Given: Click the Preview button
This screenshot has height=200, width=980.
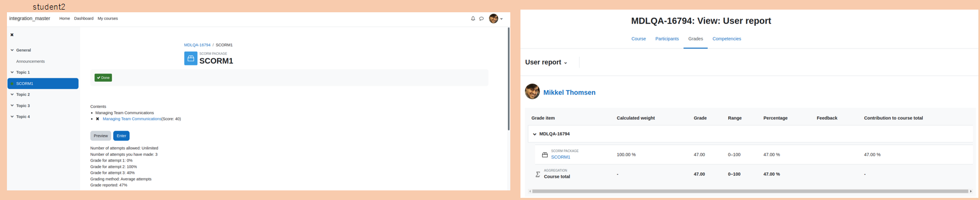Looking at the screenshot, I should pyautogui.click(x=100, y=136).
